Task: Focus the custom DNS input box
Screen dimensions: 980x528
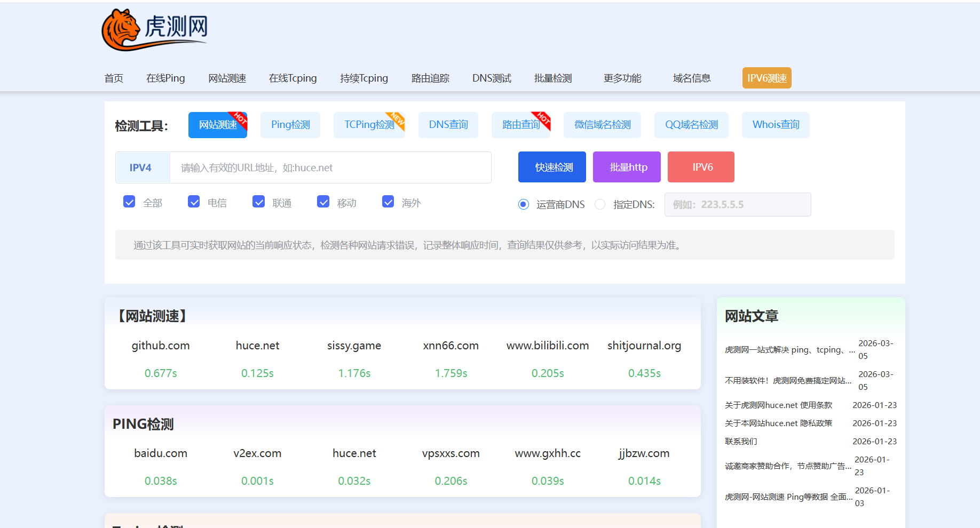Action: coord(737,204)
